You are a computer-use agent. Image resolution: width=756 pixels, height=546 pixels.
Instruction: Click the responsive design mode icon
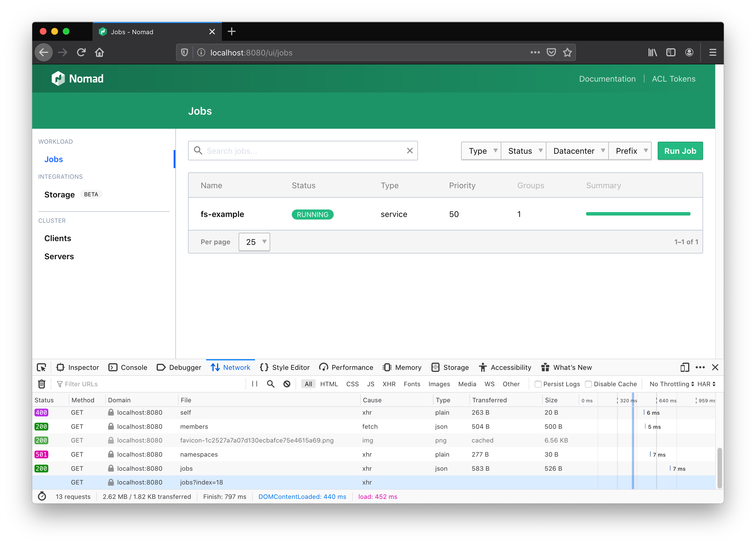[684, 367]
